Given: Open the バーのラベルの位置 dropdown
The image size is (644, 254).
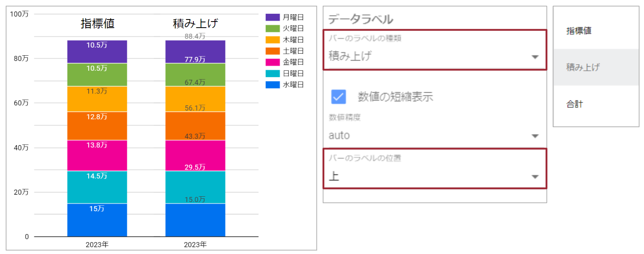Looking at the screenshot, I should 434,176.
